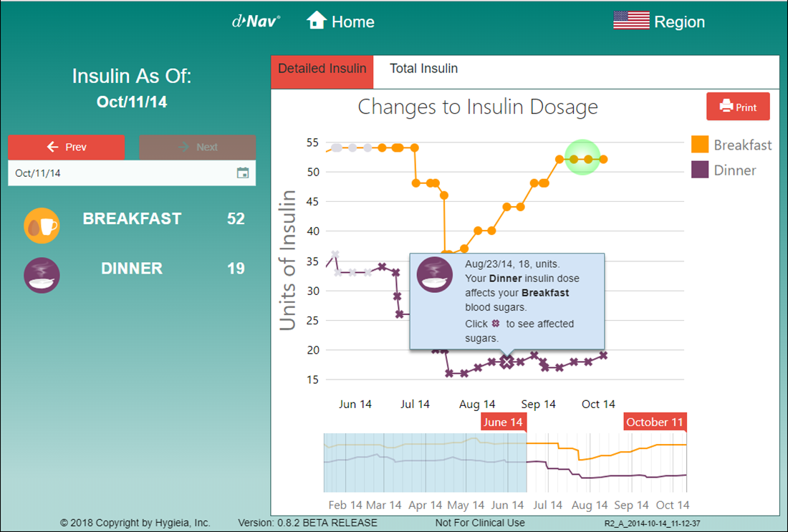
Task: Select the Detailed Insulin tab
Action: point(322,72)
